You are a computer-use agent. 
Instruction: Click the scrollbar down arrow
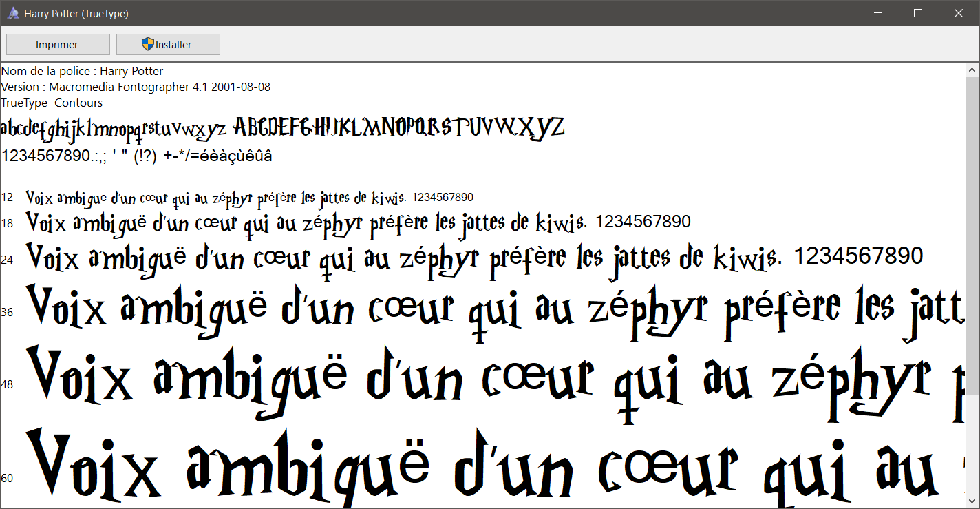(973, 501)
